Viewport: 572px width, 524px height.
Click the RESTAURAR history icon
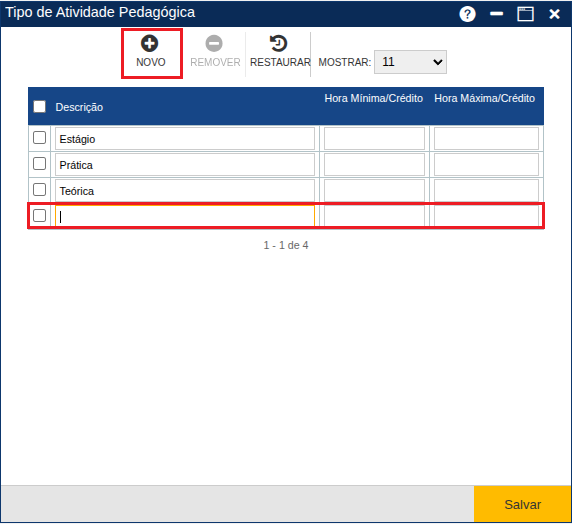coord(278,43)
